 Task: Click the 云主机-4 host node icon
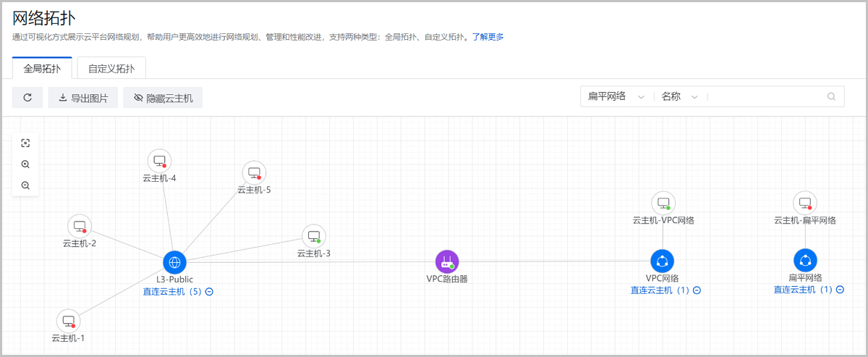pos(159,161)
